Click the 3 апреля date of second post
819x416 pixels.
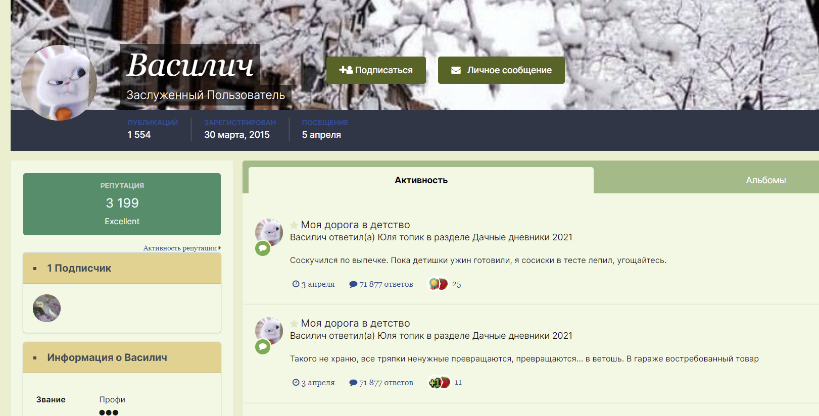pos(312,383)
